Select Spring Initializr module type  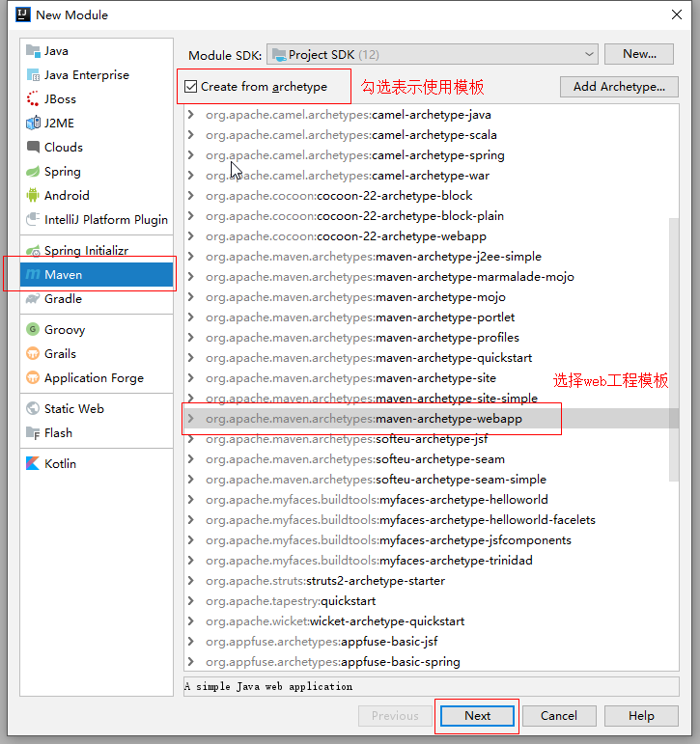(97, 251)
